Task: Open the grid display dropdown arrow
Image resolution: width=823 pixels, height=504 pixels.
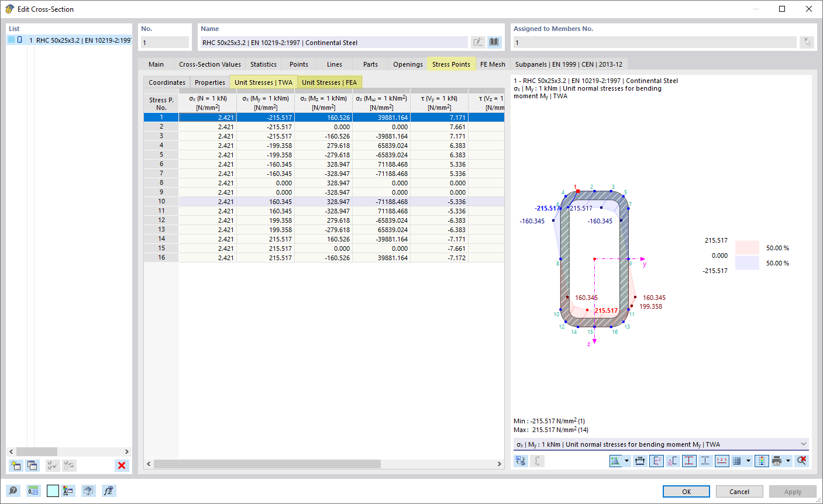Action: [x=748, y=461]
